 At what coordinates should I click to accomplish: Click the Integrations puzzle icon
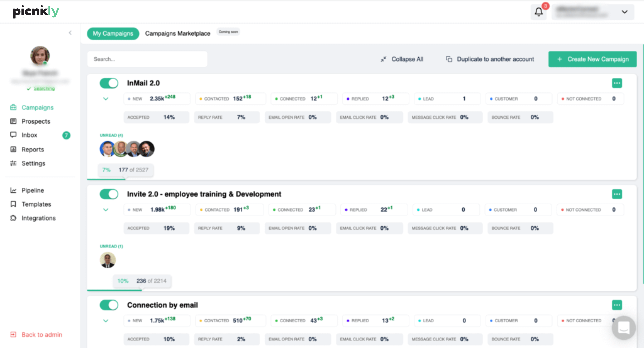13,218
